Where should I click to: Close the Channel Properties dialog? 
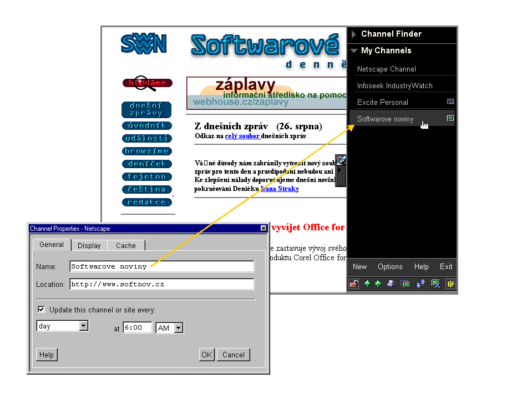tap(264, 228)
